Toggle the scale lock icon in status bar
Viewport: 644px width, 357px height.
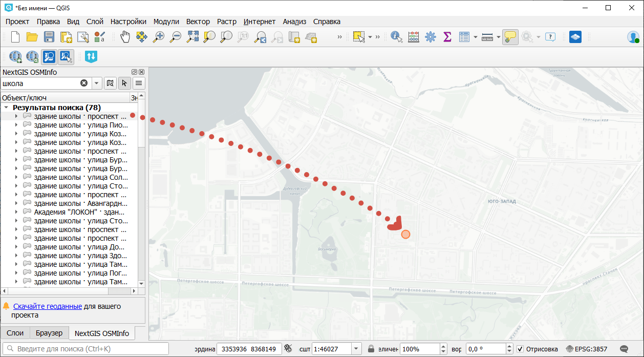click(371, 349)
